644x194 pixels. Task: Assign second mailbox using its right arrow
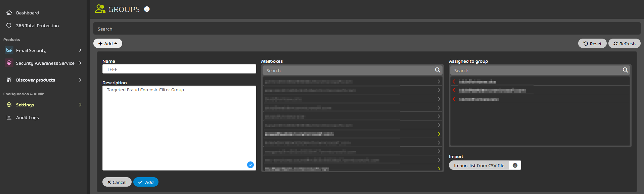pyautogui.click(x=439, y=90)
